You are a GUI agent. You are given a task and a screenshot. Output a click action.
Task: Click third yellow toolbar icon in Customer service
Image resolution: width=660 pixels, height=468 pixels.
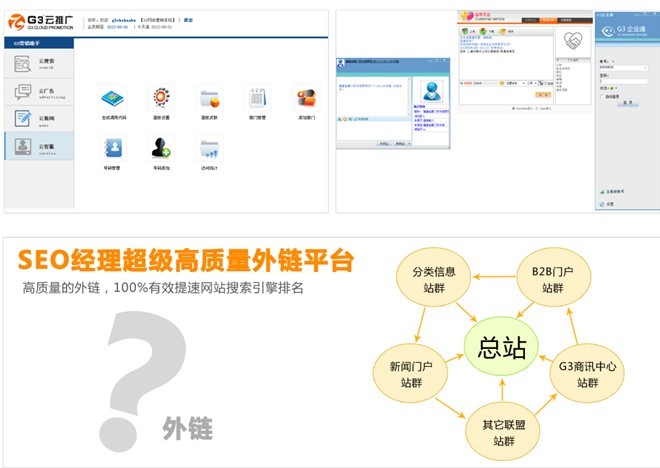tap(503, 32)
